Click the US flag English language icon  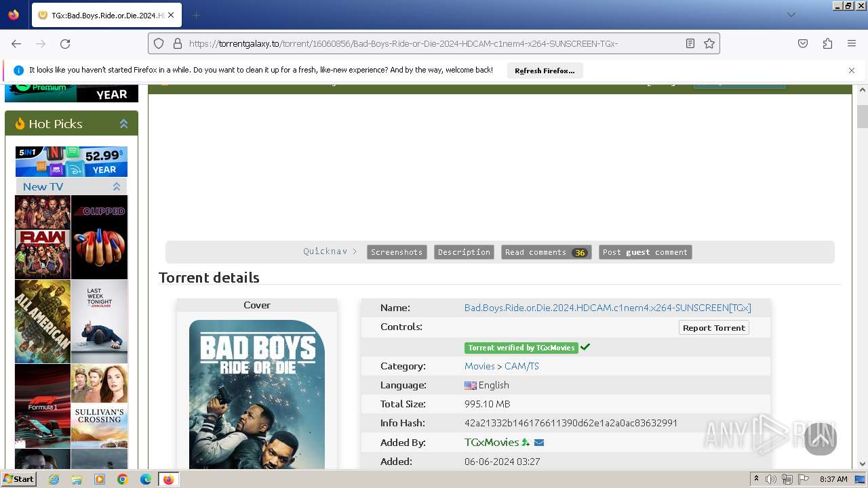tap(471, 386)
